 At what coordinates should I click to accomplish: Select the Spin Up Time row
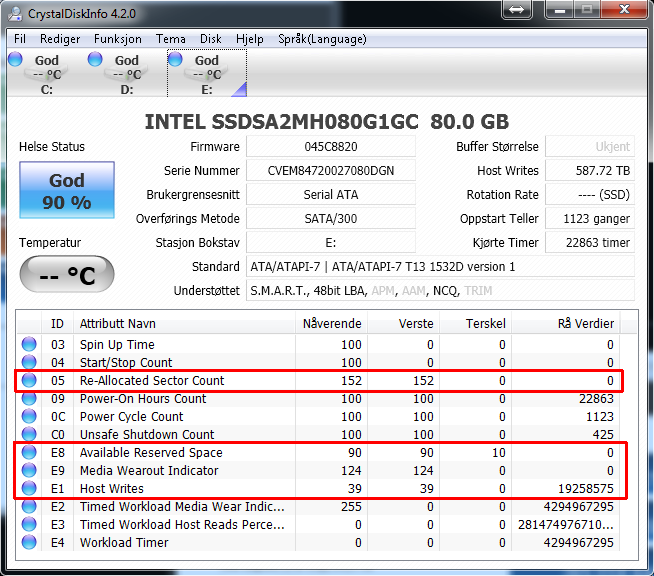[319, 345]
